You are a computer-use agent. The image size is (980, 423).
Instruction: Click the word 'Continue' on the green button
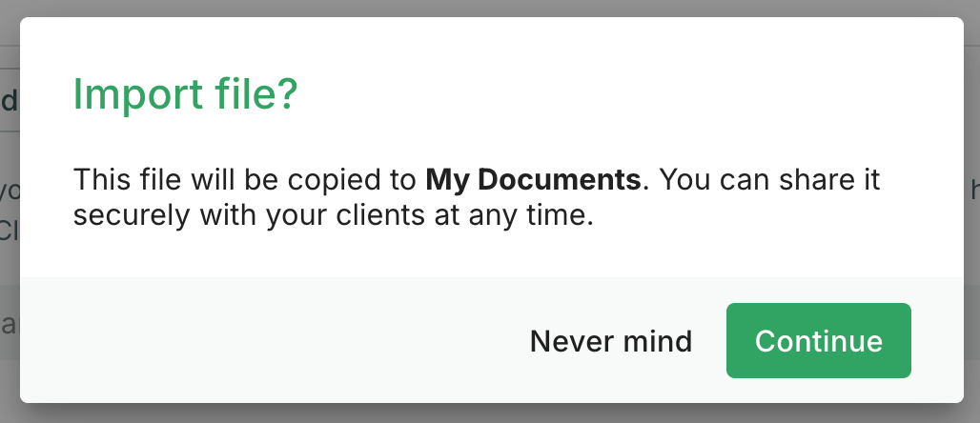[818, 341]
